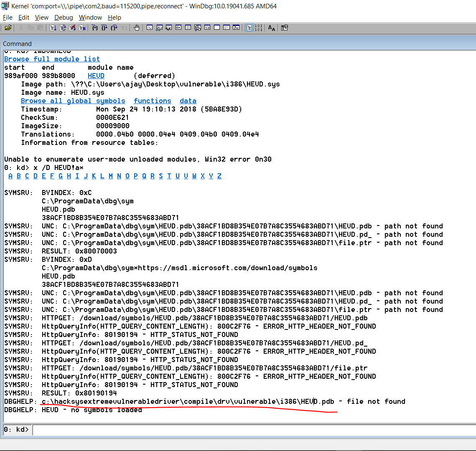Click the Open Source File toolbar icon
The image size is (476, 451).
coord(8,28)
